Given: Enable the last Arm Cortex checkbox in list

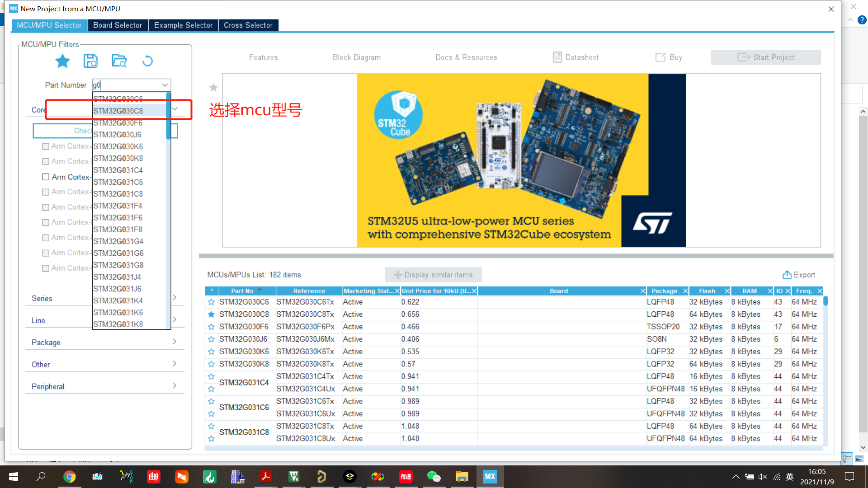Looking at the screenshot, I should [x=45, y=267].
